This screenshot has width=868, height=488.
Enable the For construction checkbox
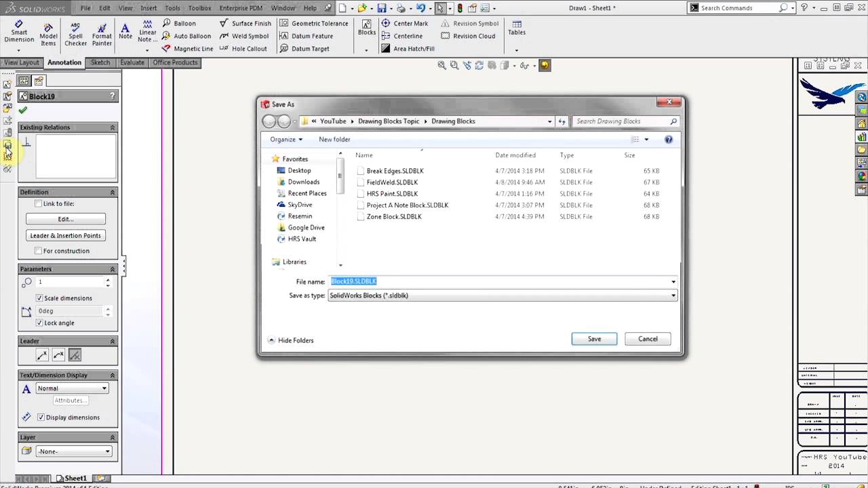(x=39, y=251)
